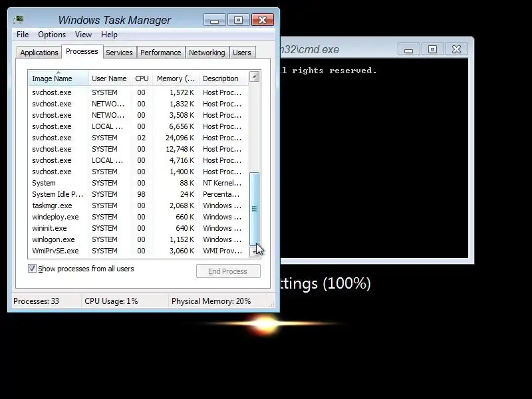Switch to the Applications tab
Image resolution: width=532 pixels, height=399 pixels.
(x=39, y=53)
